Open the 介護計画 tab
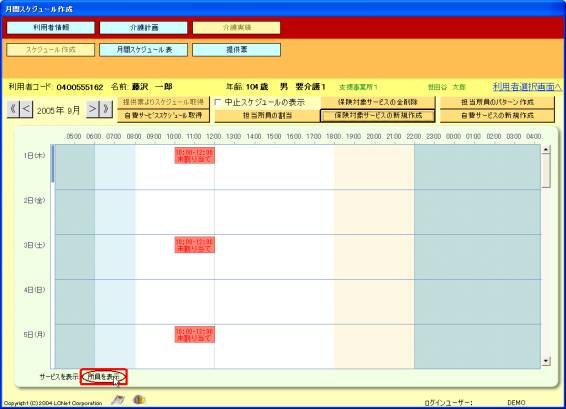Viewport: 566px width, 409px height. (x=144, y=28)
